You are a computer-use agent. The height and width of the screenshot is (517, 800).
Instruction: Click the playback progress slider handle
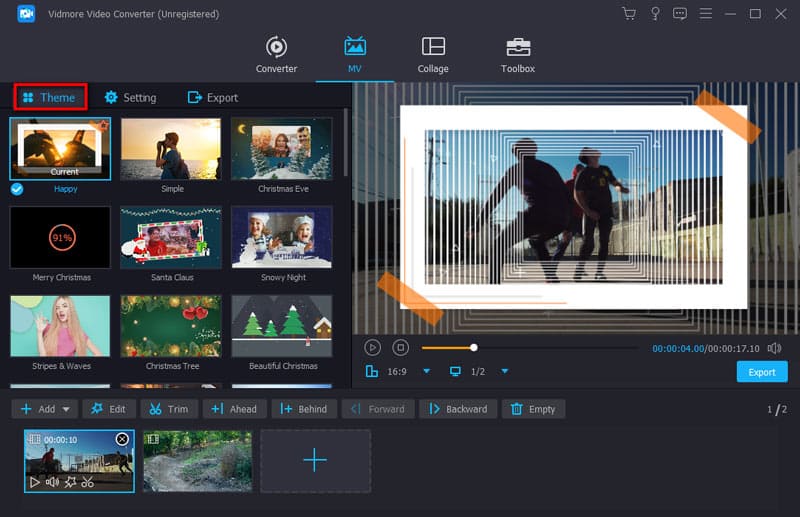point(474,348)
